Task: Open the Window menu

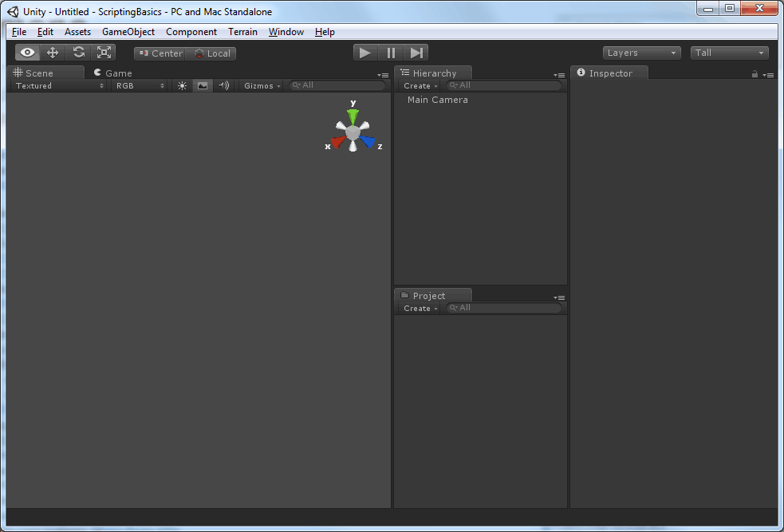Action: [x=286, y=32]
